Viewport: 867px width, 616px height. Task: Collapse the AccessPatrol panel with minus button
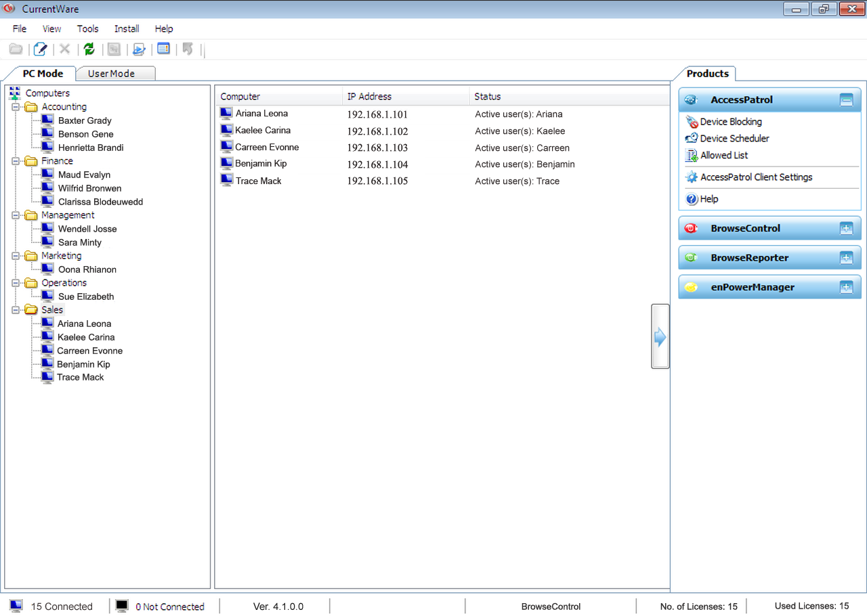point(846,100)
